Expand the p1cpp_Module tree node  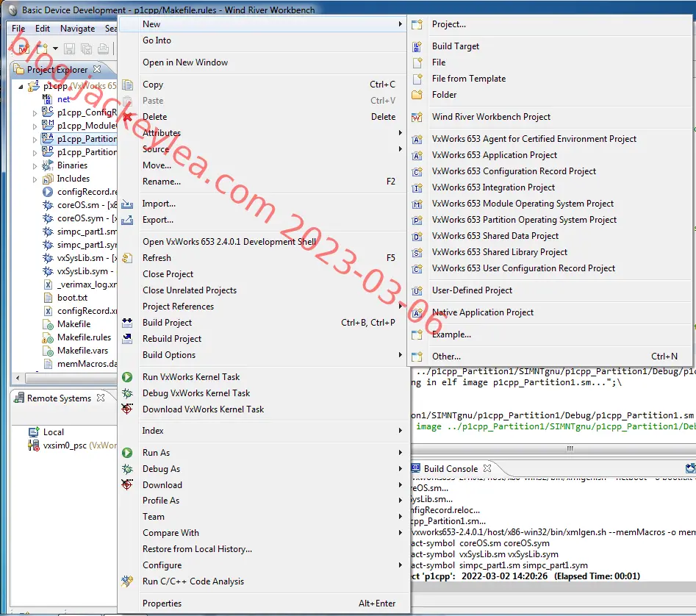tap(35, 126)
